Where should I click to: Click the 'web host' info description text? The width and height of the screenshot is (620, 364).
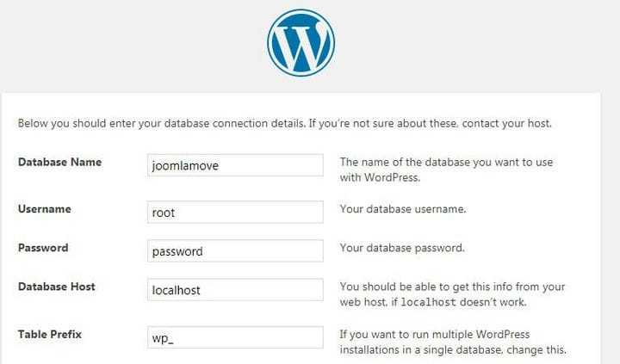(452, 294)
